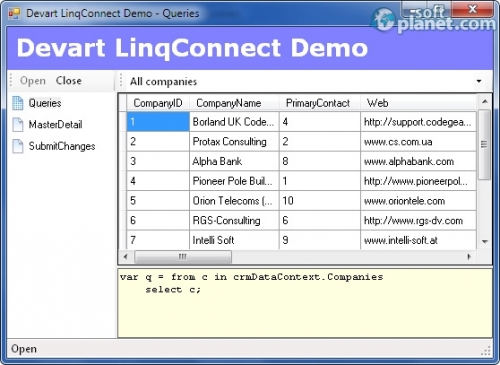Select the Protax Consulting cell
Viewport: 500px width, 365px height.
(234, 142)
